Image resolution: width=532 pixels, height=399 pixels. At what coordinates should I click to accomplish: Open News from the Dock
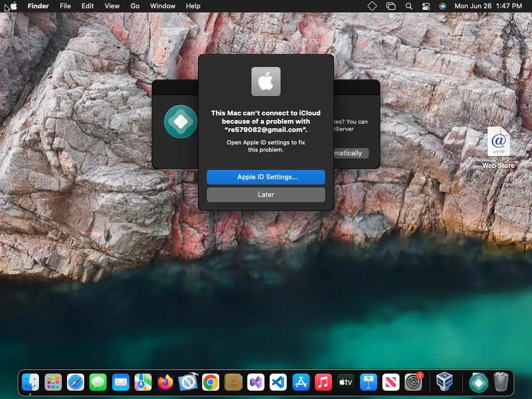pyautogui.click(x=391, y=382)
